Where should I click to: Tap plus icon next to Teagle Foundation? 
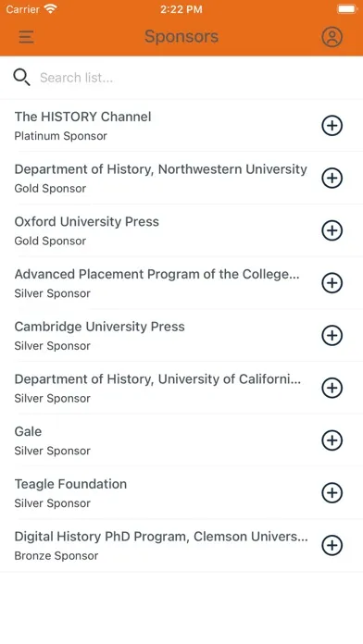[332, 492]
